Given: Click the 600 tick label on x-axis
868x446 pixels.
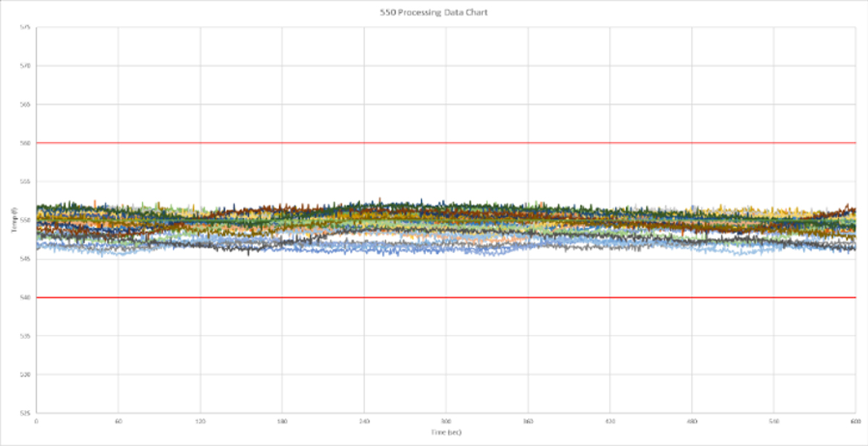Looking at the screenshot, I should click(x=856, y=421).
